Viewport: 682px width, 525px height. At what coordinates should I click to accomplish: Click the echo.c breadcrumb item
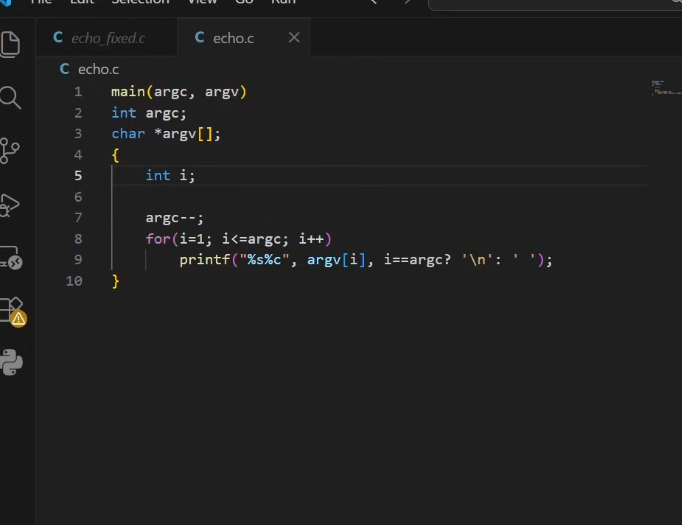(x=98, y=69)
